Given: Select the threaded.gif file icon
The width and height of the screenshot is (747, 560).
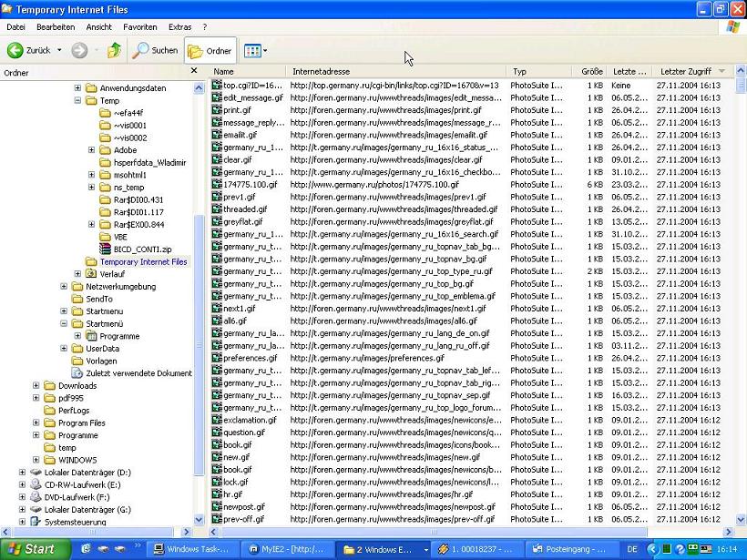Looking at the screenshot, I should pos(217,209).
